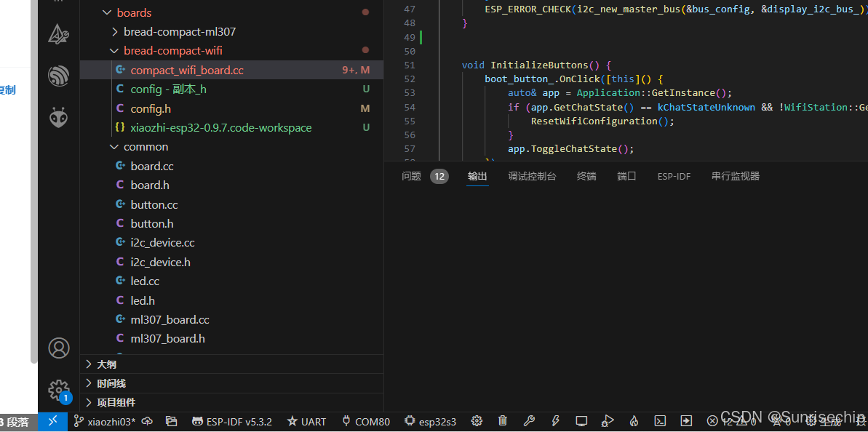The image size is (868, 432).
Task: Switch to the 问题 problems tab
Action: pos(411,177)
